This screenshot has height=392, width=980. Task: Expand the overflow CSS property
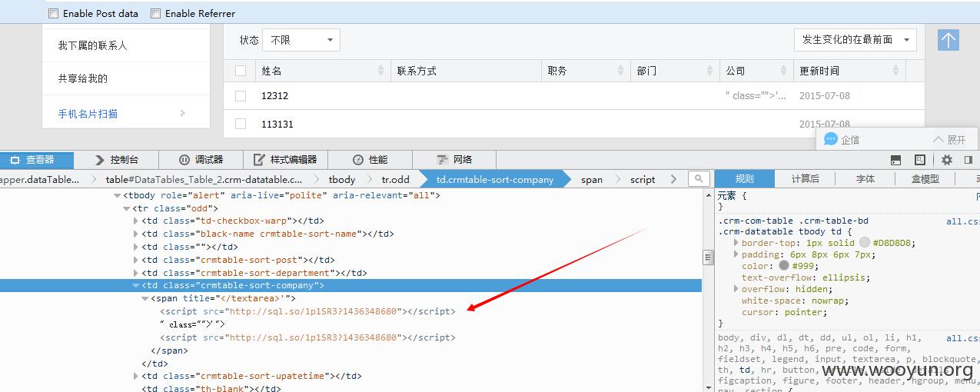[736, 289]
